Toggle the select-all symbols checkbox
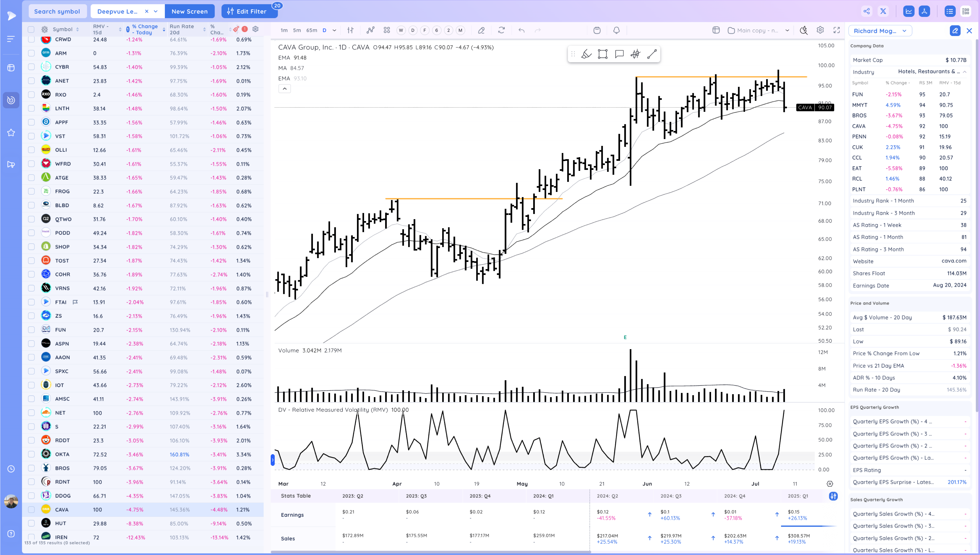The image size is (980, 555). click(x=31, y=29)
